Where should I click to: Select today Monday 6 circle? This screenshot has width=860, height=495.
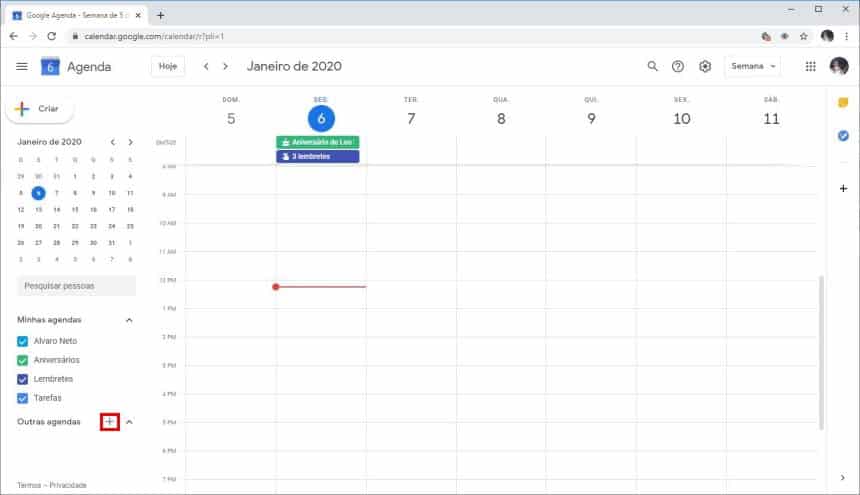(x=321, y=118)
